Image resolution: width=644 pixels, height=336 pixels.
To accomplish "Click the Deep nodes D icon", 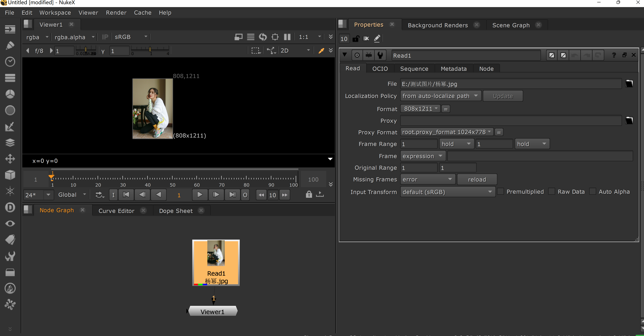I will [10, 207].
